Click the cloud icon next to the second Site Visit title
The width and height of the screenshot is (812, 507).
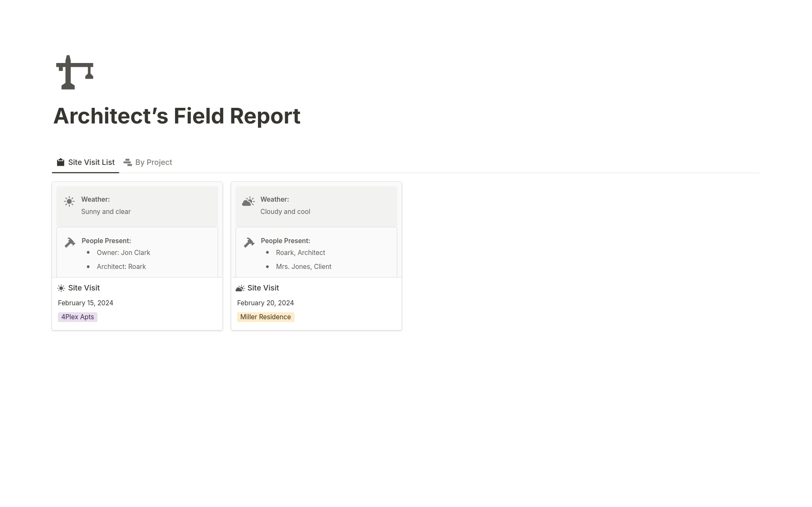click(x=241, y=288)
